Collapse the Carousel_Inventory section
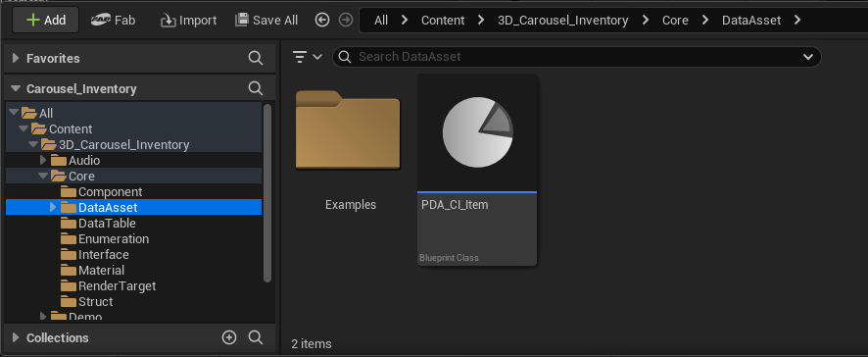This screenshot has width=868, height=357. tap(16, 88)
